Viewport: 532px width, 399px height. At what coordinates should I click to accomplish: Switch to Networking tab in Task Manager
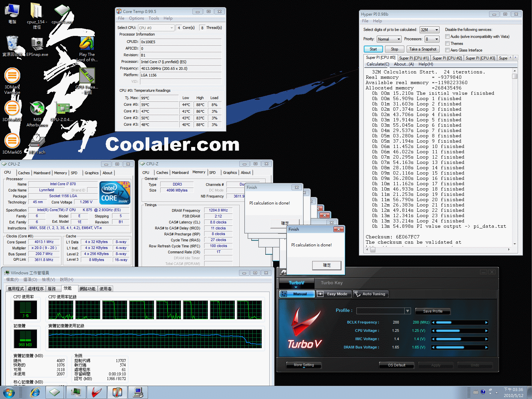coord(87,289)
